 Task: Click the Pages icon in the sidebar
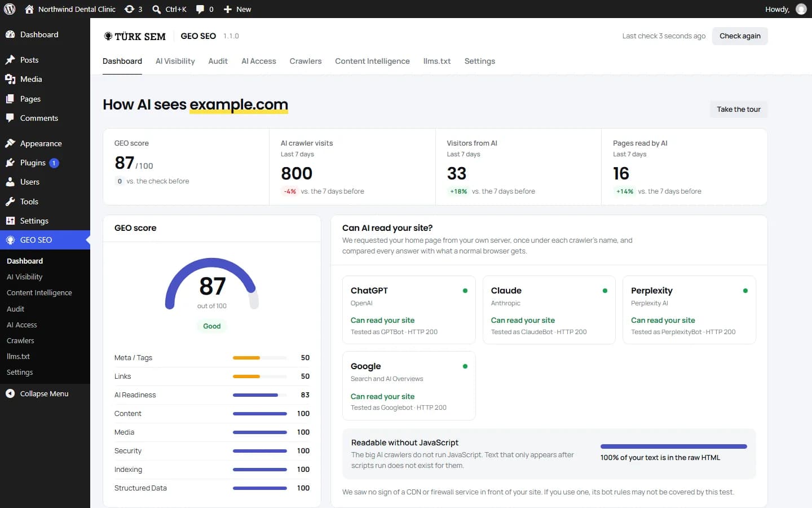coord(10,99)
